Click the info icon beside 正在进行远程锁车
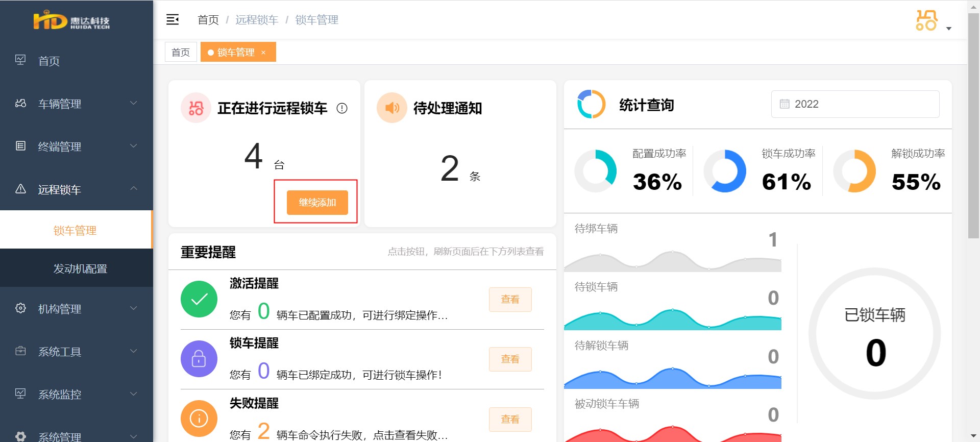The width and height of the screenshot is (980, 442). 342,108
